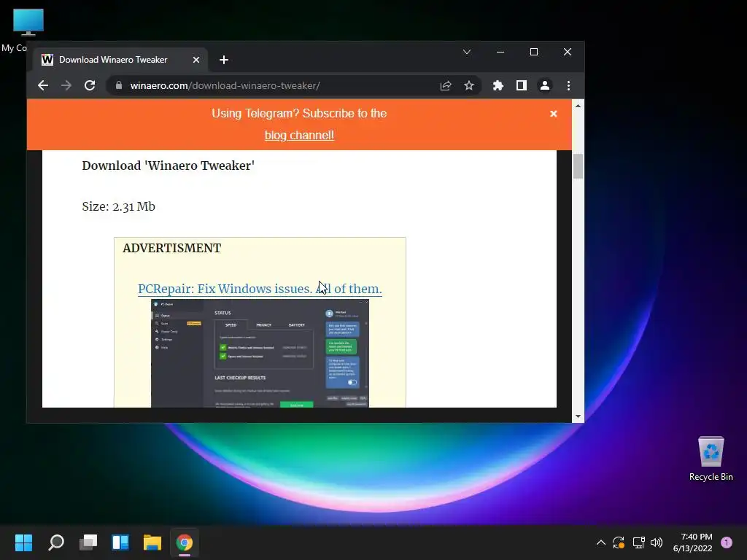Open the PCRepair: Fix Windows issues link

pyautogui.click(x=260, y=289)
